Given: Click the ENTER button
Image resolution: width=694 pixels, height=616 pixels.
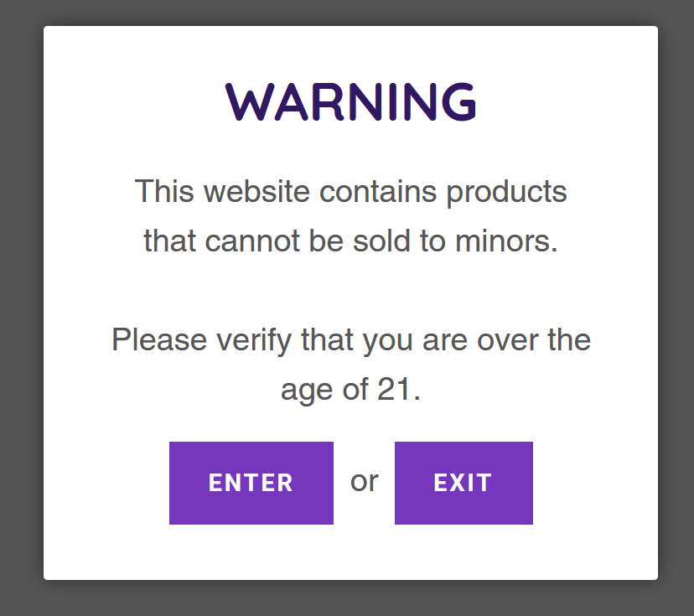Looking at the screenshot, I should (x=251, y=483).
